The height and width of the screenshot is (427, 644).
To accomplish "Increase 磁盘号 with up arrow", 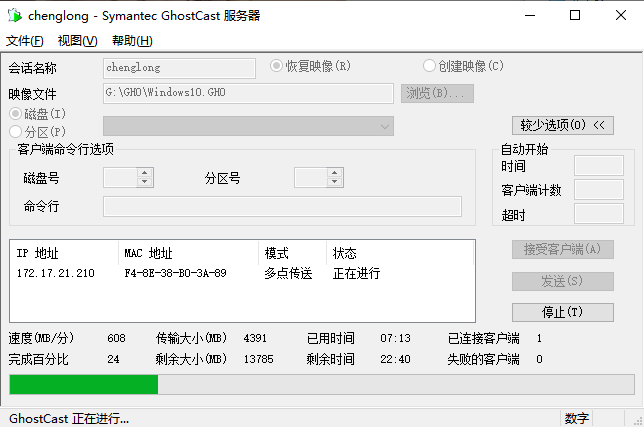I will pyautogui.click(x=145, y=172).
